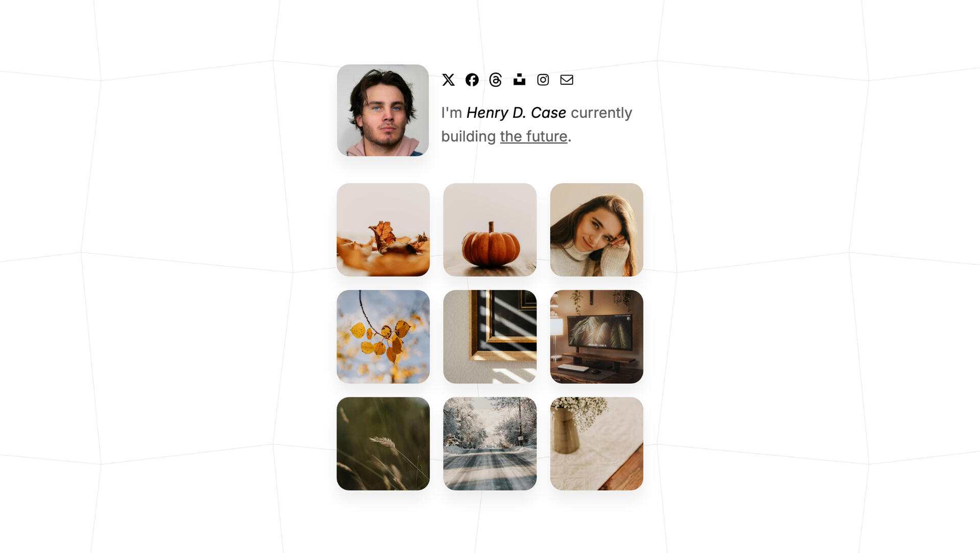This screenshot has height=553, width=980.
Task: Click the "Henry D. Case" name text
Action: click(516, 113)
